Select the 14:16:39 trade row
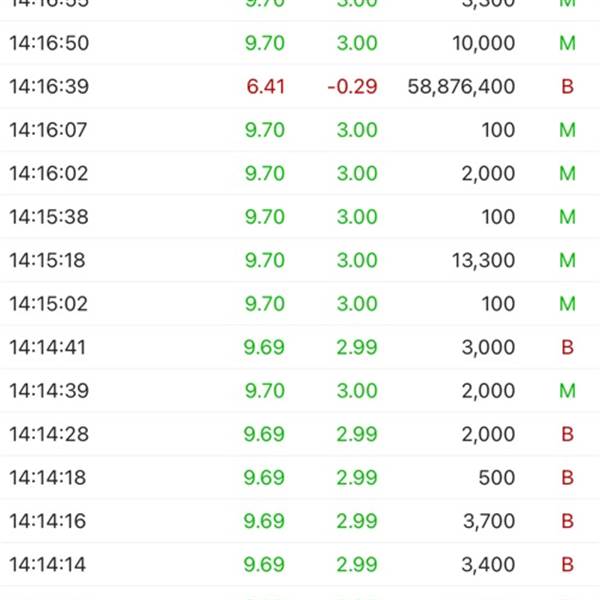Image resolution: width=600 pixels, height=600 pixels. [300, 86]
